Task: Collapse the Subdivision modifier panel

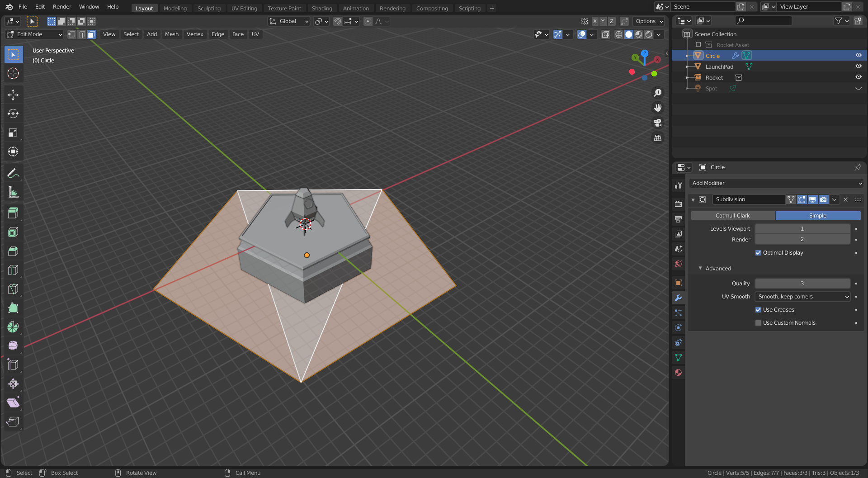Action: (693, 200)
